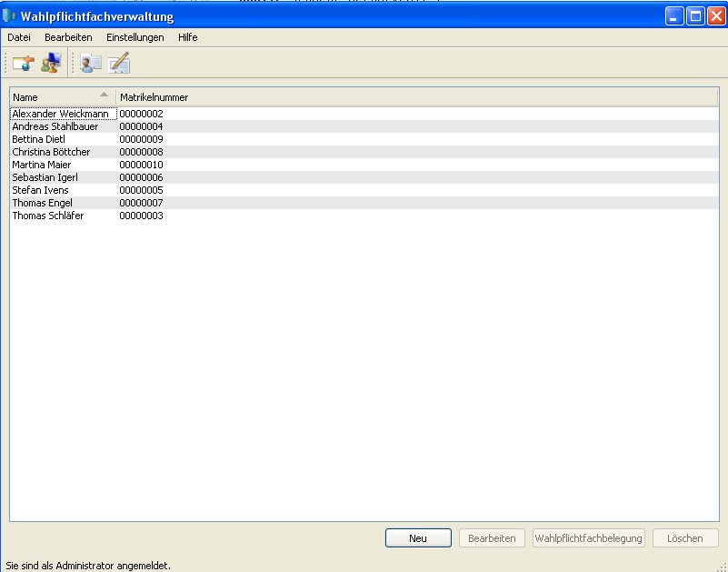Open the Einstellungen menu
728x572 pixels.
pos(135,37)
